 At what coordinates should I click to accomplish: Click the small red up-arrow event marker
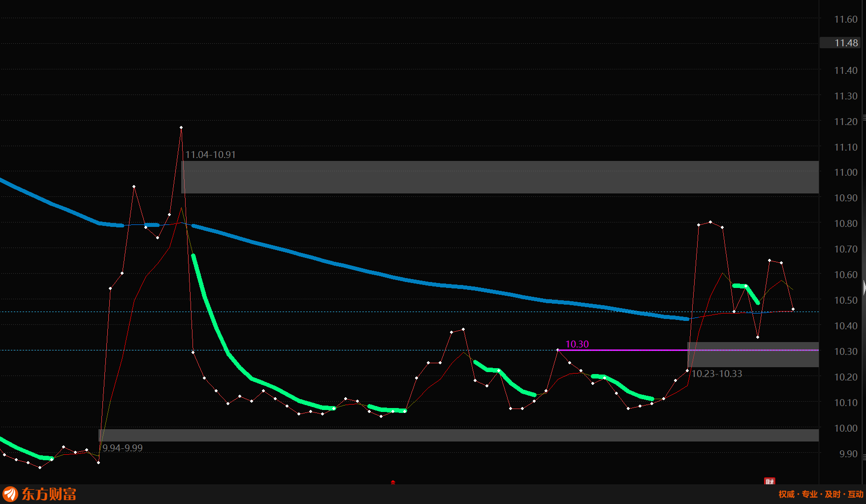[393, 482]
